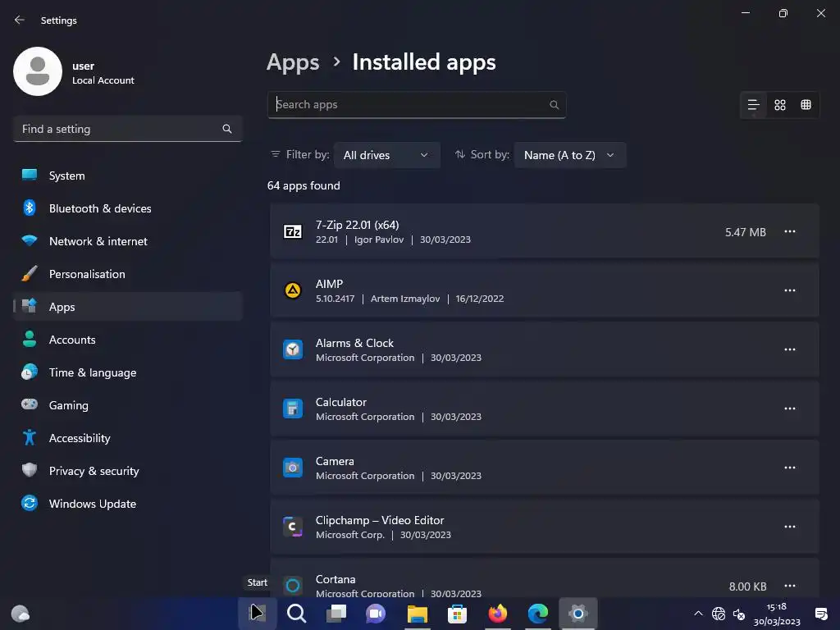
Task: Click the AIMP app name
Action: 329,284
